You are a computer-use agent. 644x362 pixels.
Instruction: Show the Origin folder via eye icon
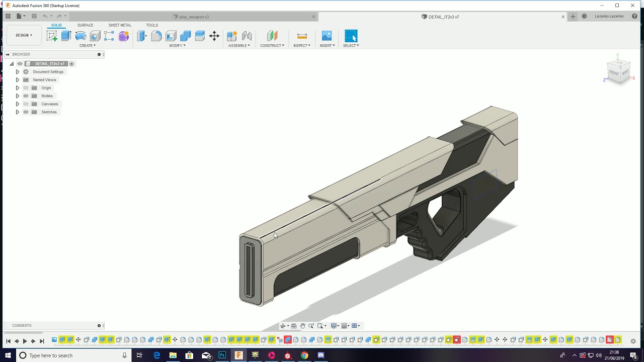click(x=26, y=88)
